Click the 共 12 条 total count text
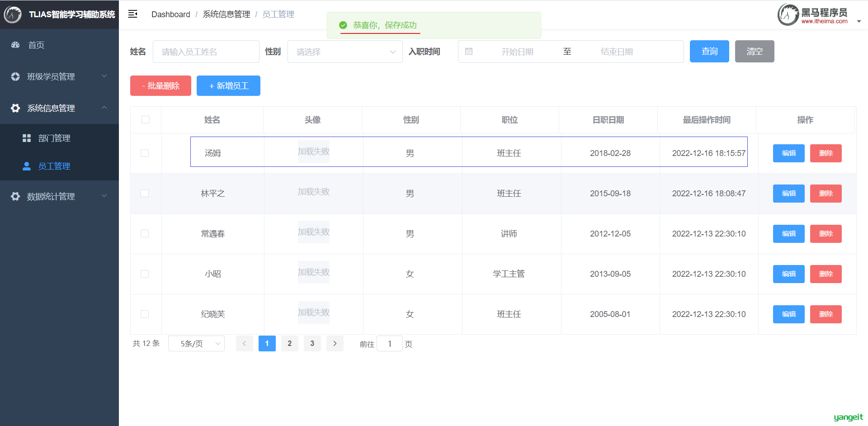The width and height of the screenshot is (868, 426). [x=146, y=344]
